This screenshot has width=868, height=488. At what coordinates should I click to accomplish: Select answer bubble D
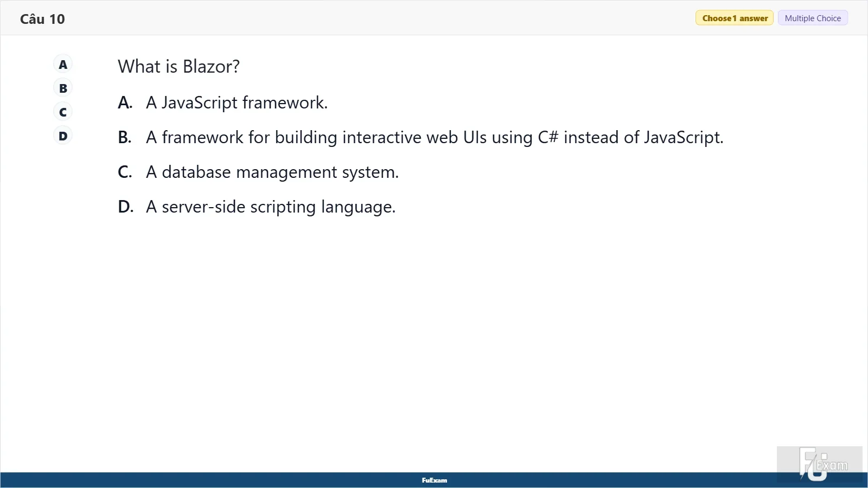point(63,136)
